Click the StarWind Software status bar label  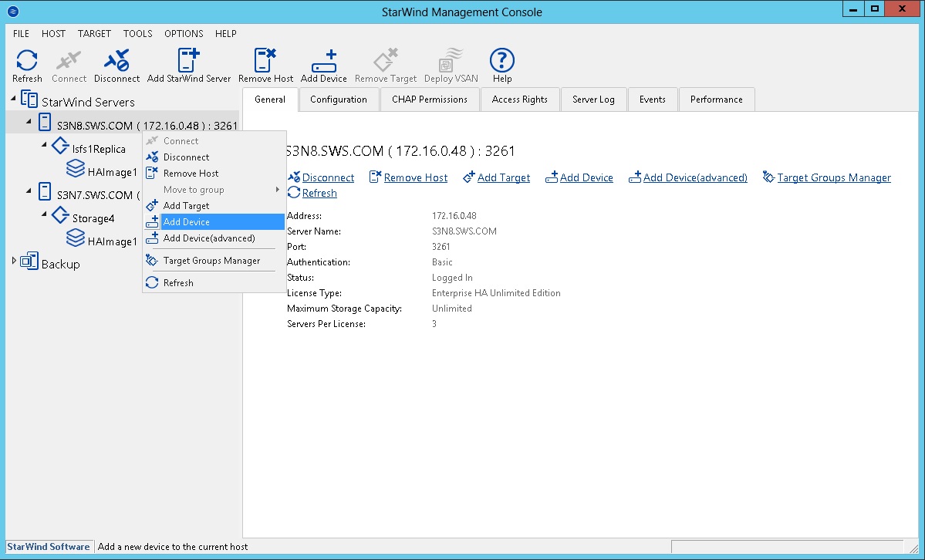point(49,546)
